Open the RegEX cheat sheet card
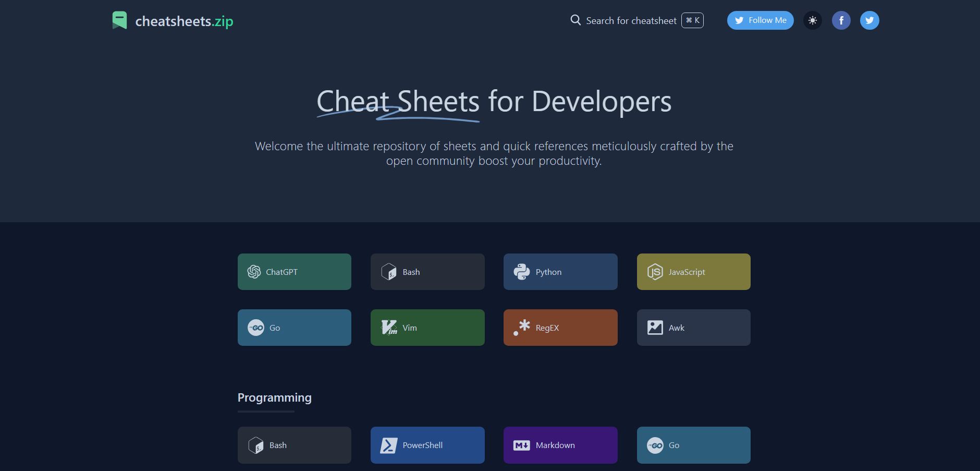The width and height of the screenshot is (980, 471). pos(560,328)
